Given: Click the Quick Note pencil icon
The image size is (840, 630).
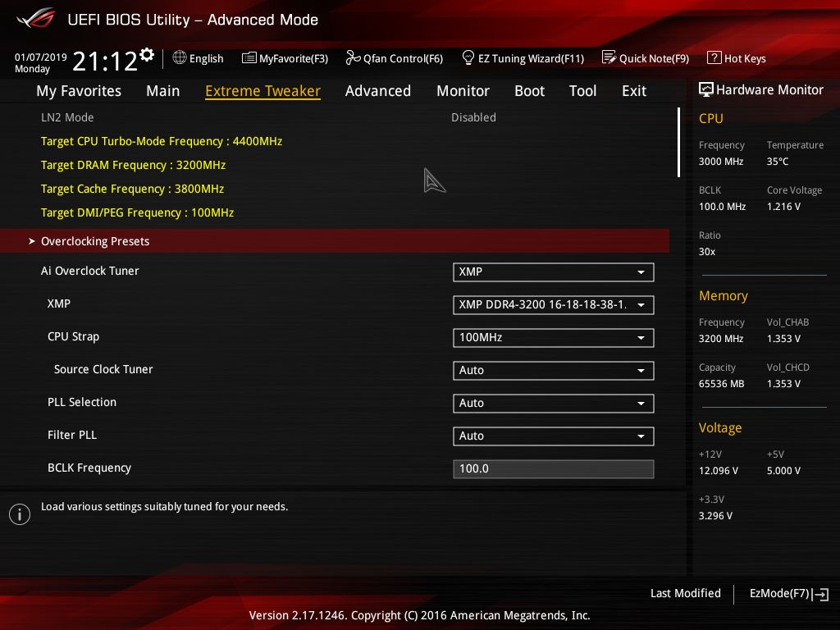Looking at the screenshot, I should click(609, 57).
